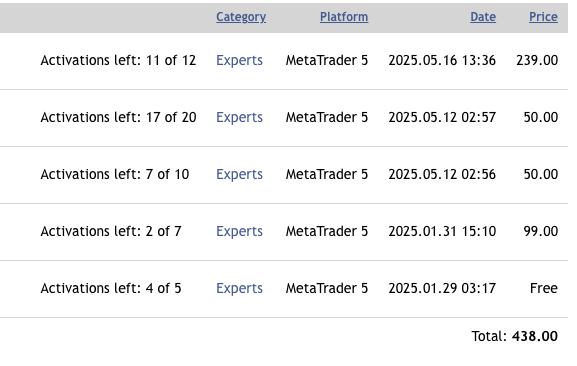Sort purchases by Category column header
The width and height of the screenshot is (577, 366).
coord(241,17)
